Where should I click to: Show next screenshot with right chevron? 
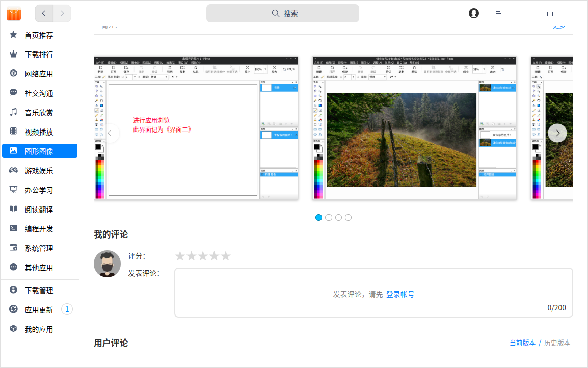click(557, 133)
